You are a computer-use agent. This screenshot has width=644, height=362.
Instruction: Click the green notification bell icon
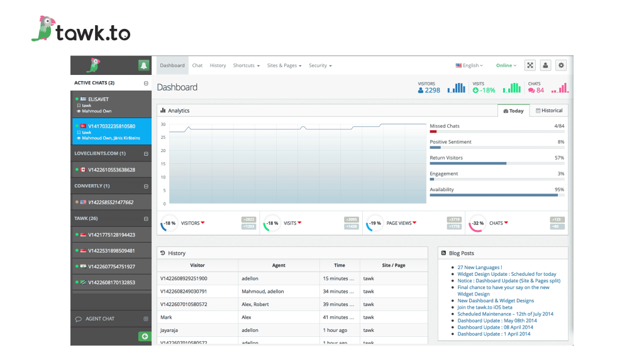(144, 65)
